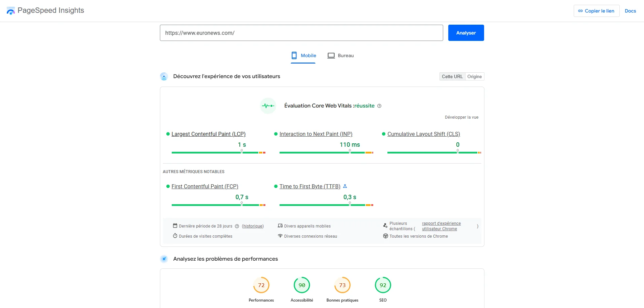
Task: Click the network icon beside "Diverses connexions réseau"
Action: pyautogui.click(x=280, y=236)
